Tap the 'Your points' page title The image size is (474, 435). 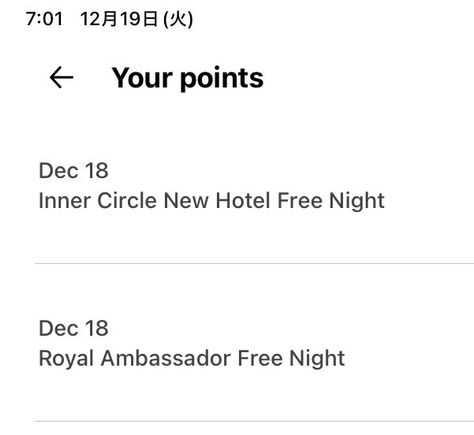[x=187, y=78]
